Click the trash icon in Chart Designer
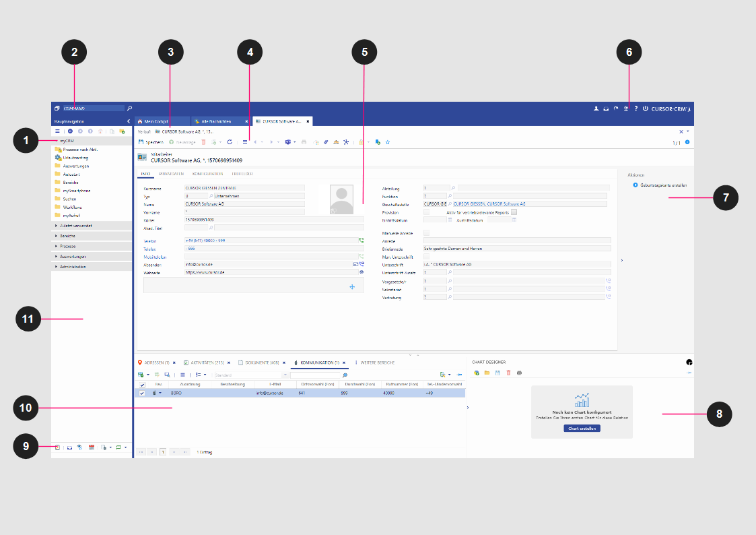756x535 pixels. 508,373
